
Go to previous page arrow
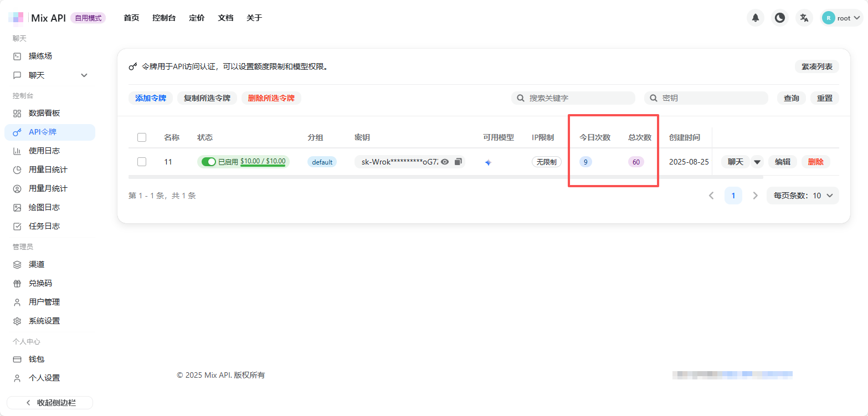[x=712, y=196]
